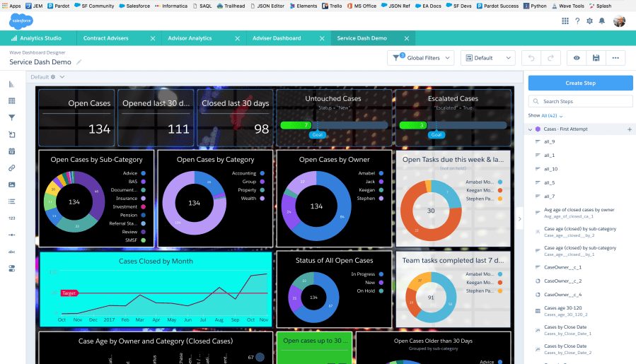
Task: Open the JSON Editor bookmark
Action: click(267, 6)
